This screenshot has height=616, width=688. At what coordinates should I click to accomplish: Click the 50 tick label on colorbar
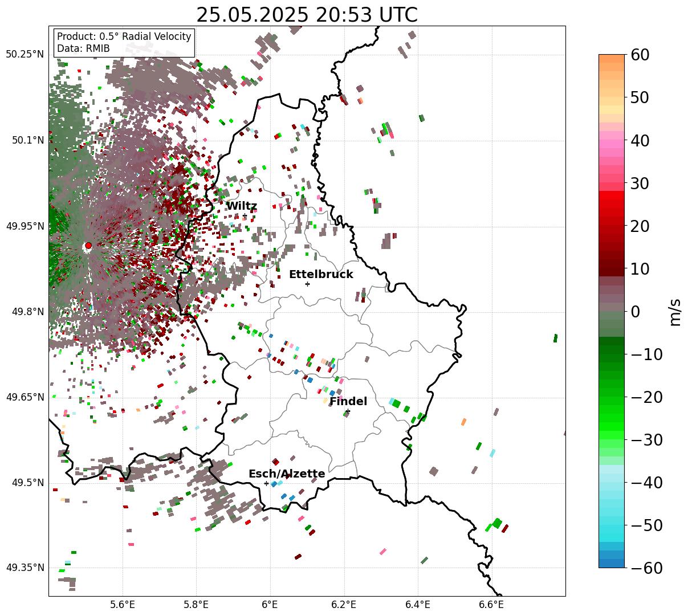tap(640, 98)
